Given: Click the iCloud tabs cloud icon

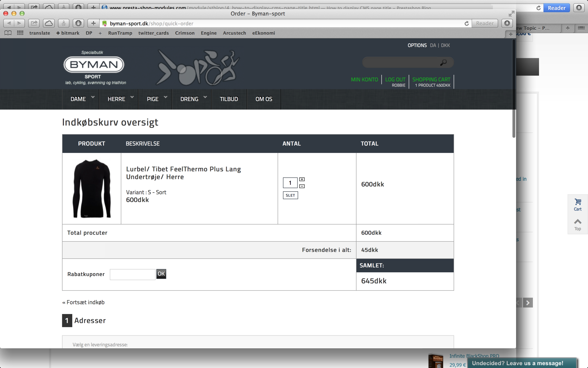Looking at the screenshot, I should tap(49, 23).
